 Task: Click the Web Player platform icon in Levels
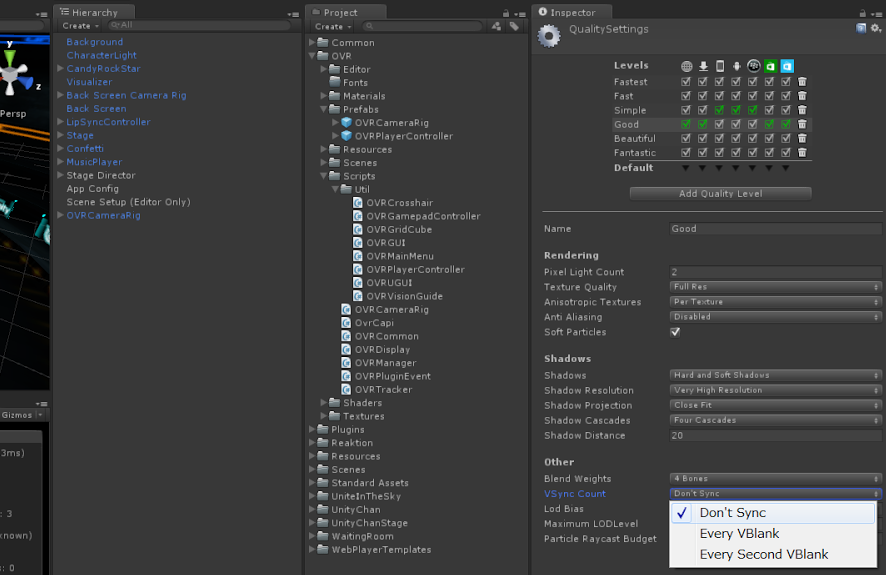[686, 66]
